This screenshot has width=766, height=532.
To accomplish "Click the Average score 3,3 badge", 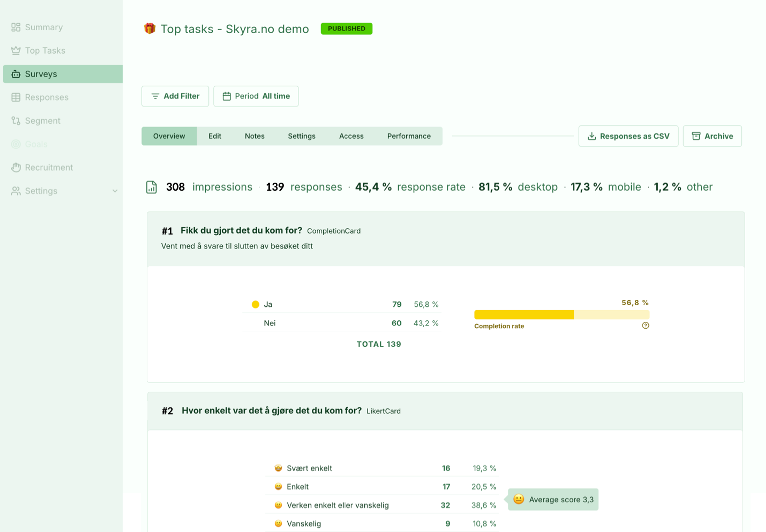I will tap(553, 499).
